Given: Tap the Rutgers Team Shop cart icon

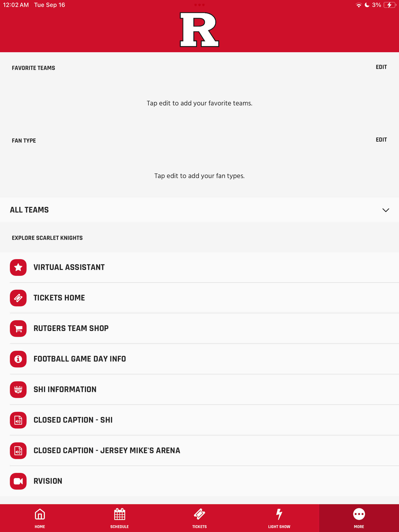Looking at the screenshot, I should tap(18, 328).
